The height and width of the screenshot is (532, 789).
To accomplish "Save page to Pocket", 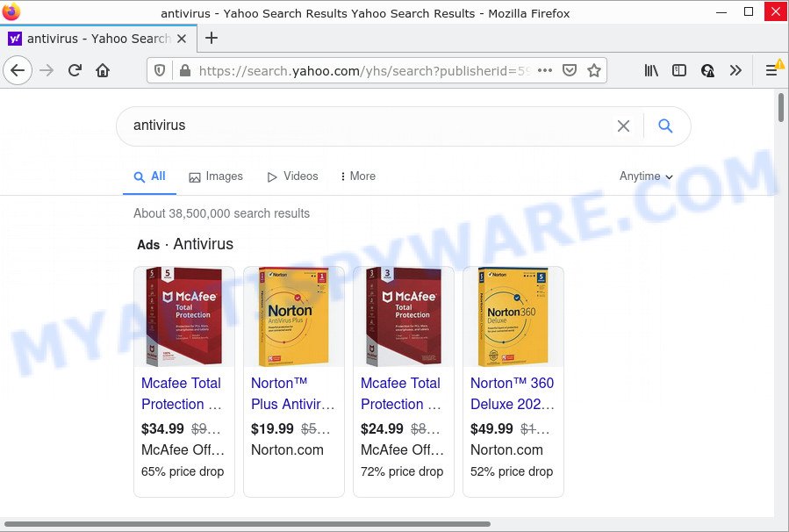I will click(569, 70).
